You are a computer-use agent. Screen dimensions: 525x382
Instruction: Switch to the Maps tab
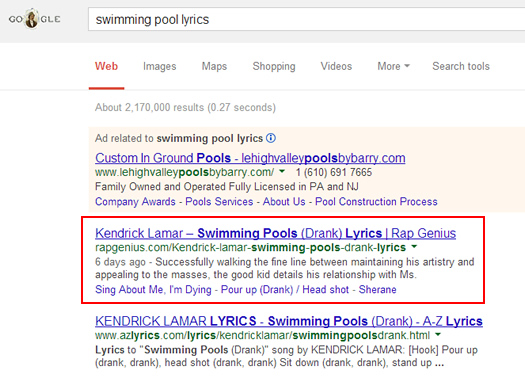click(x=214, y=66)
